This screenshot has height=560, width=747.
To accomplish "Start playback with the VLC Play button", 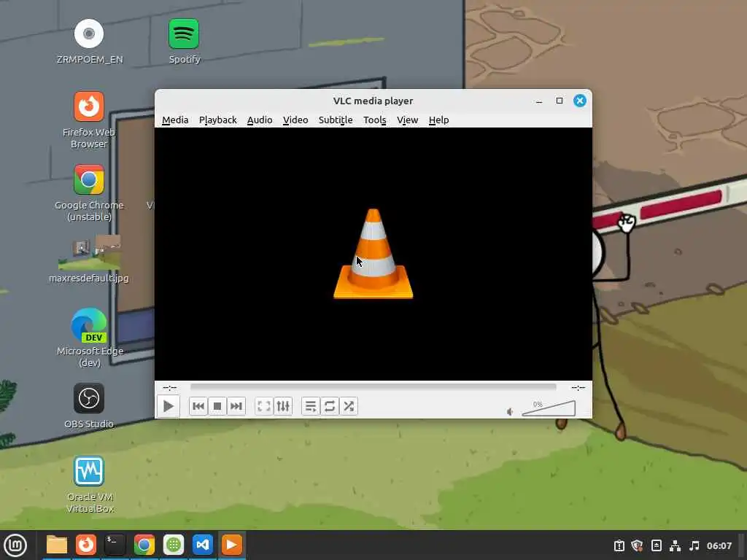I will tap(169, 406).
